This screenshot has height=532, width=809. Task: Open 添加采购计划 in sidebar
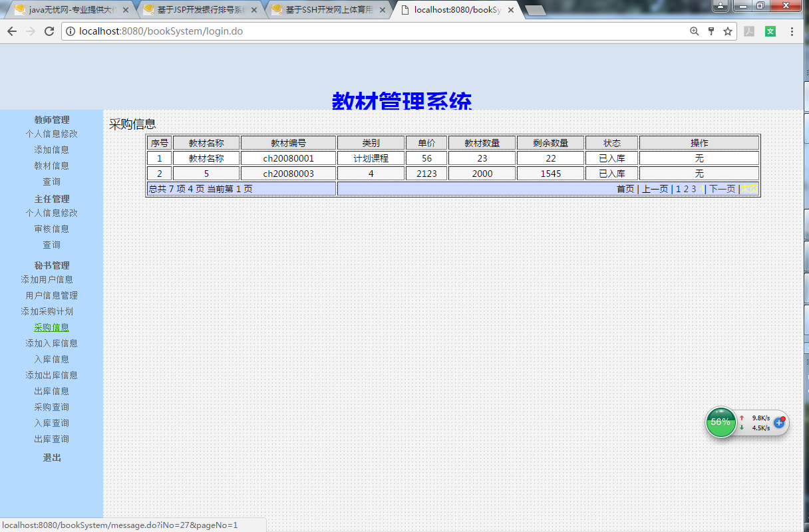pos(47,311)
